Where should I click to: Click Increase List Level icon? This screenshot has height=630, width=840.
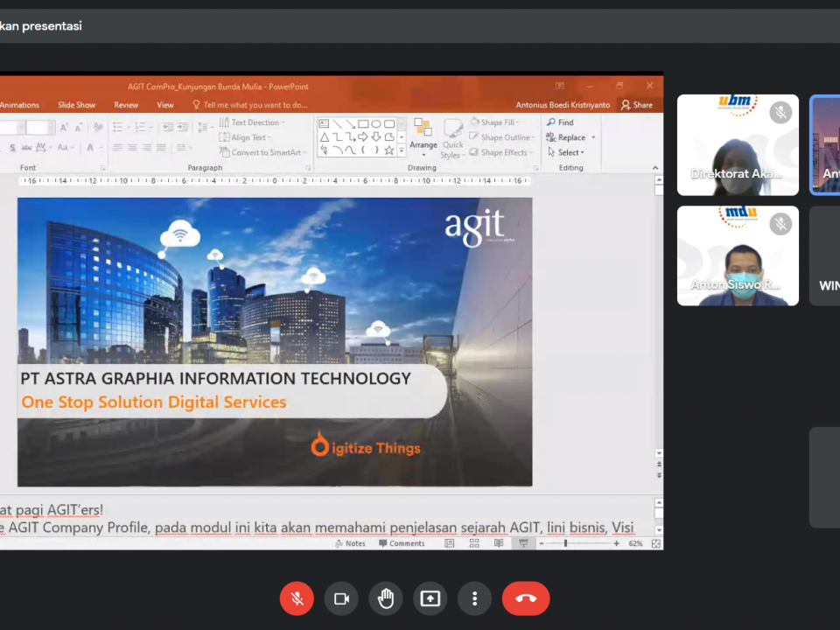[183, 128]
